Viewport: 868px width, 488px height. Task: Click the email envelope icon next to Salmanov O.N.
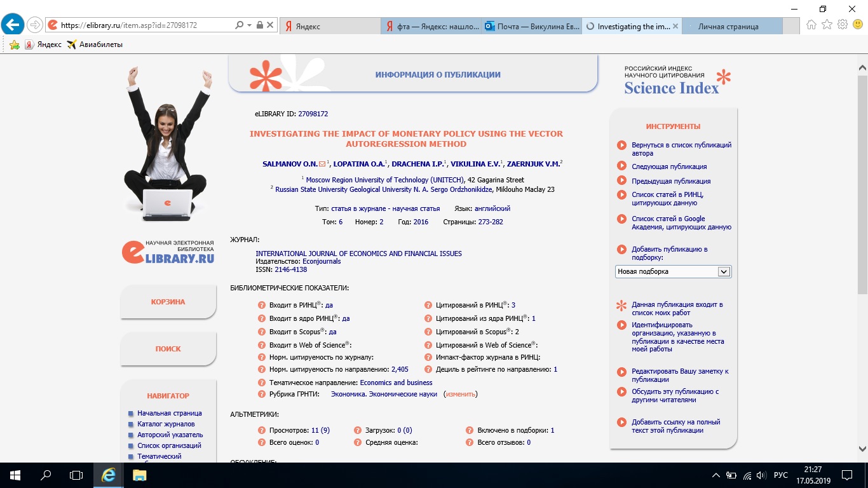(322, 164)
